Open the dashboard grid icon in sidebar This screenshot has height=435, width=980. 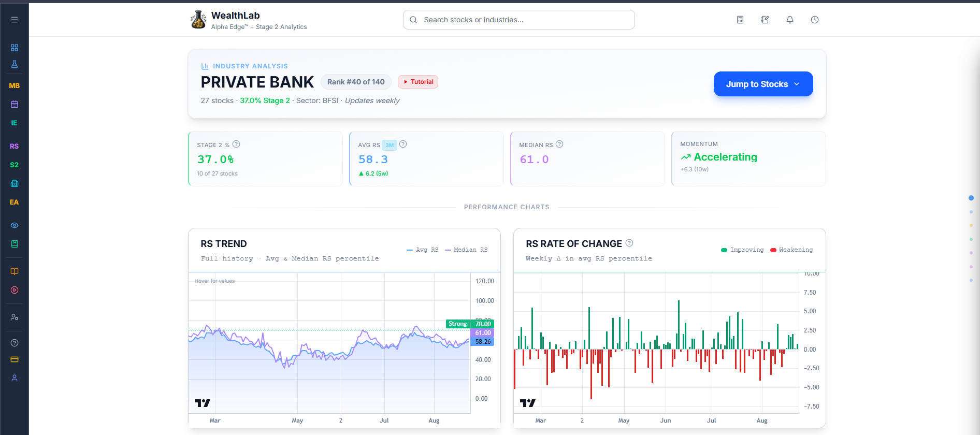click(15, 48)
